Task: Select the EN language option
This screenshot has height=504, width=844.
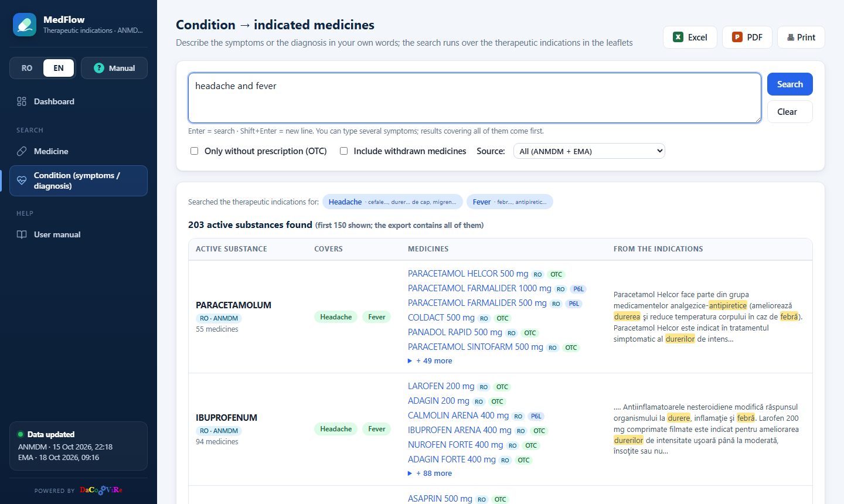Action: tap(59, 68)
